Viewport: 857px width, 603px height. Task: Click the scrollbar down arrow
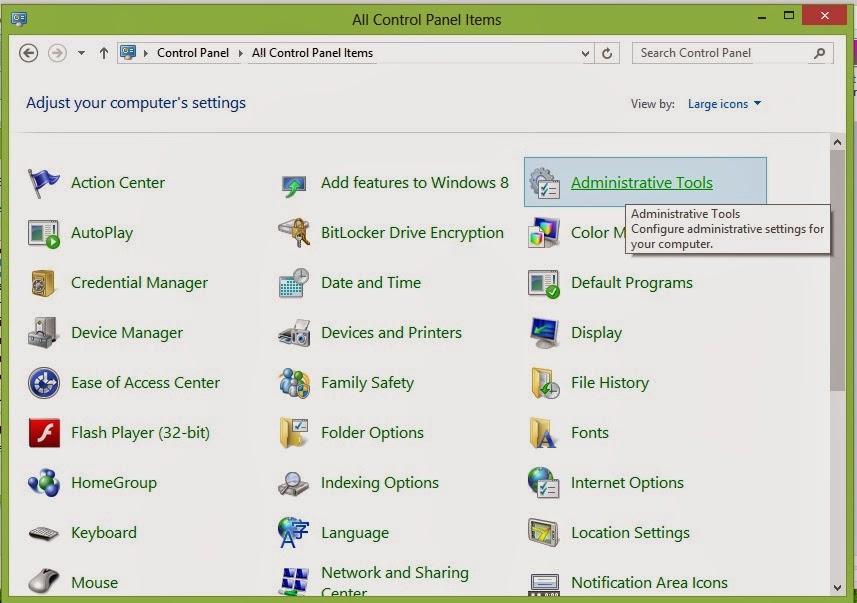coord(837,588)
